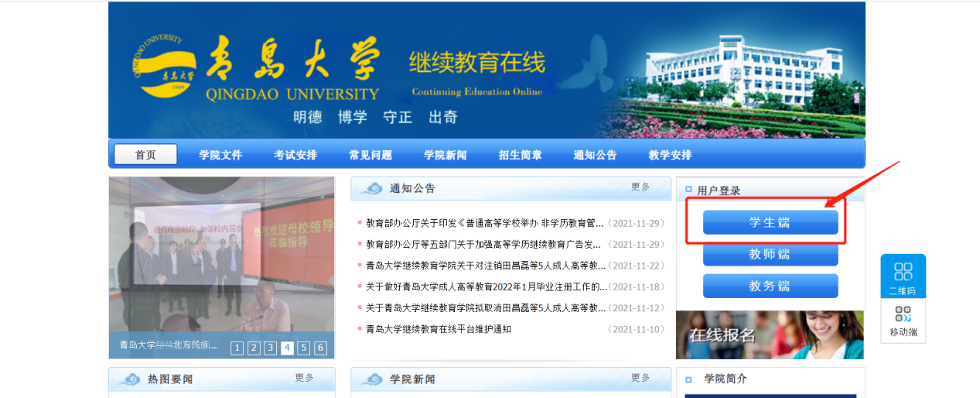The image size is (980, 398).
Task: Click 更多 in the 学院新闻 panel
Action: pos(640,378)
